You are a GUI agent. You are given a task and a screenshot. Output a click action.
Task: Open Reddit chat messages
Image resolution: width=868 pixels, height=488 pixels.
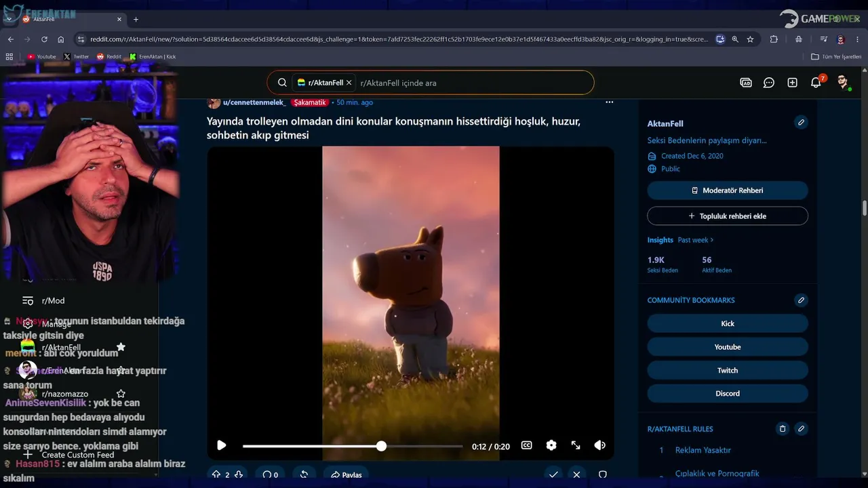pos(769,83)
